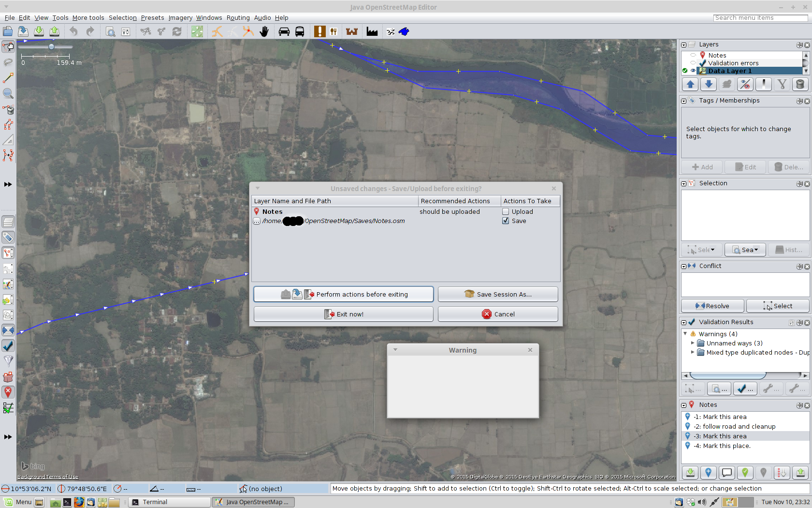
Task: Collapse the Warnings (4) tree node
Action: click(685, 334)
